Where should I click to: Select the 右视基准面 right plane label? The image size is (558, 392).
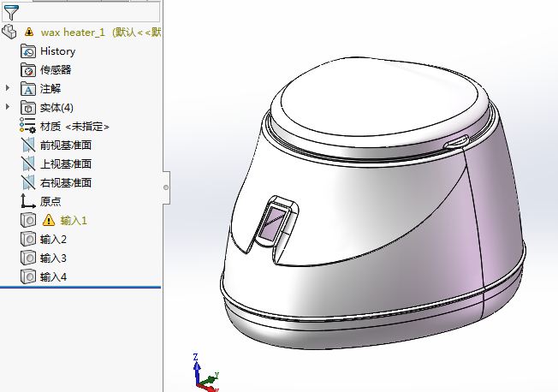(x=66, y=183)
